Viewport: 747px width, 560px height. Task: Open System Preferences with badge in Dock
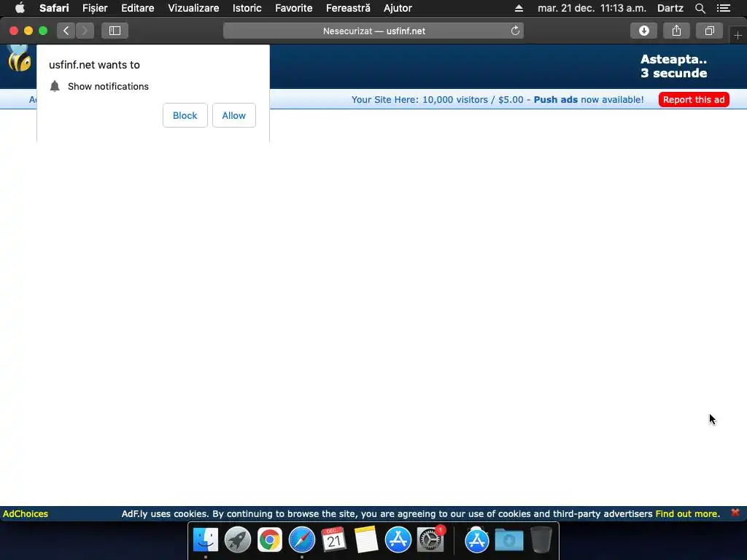[x=430, y=540]
